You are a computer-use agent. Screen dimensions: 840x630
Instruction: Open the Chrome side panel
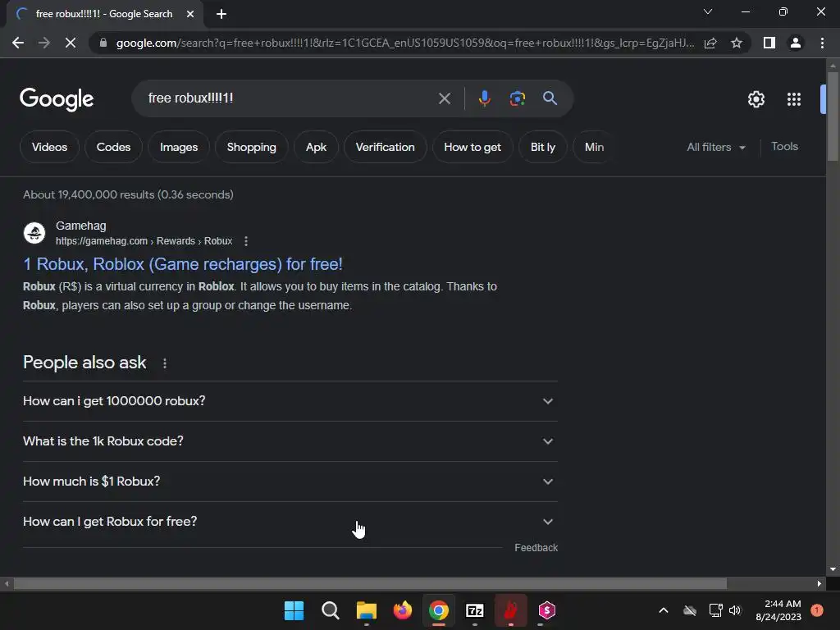click(769, 43)
